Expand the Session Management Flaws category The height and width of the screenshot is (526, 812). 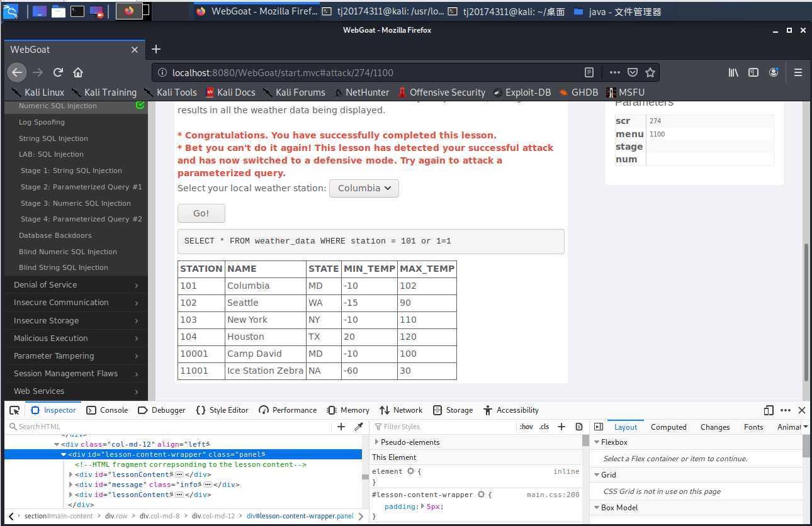point(76,373)
